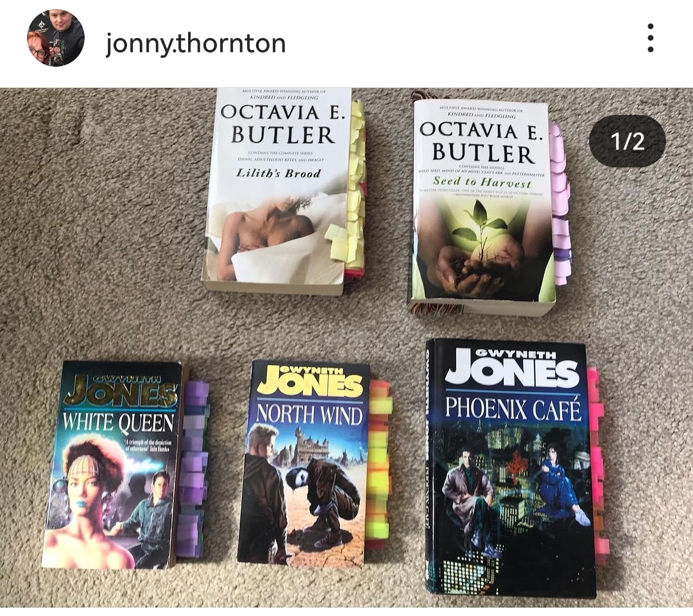Click the lilac sticky tabs on Seed to Harvest
Screen dimensions: 693x616
tap(560, 203)
